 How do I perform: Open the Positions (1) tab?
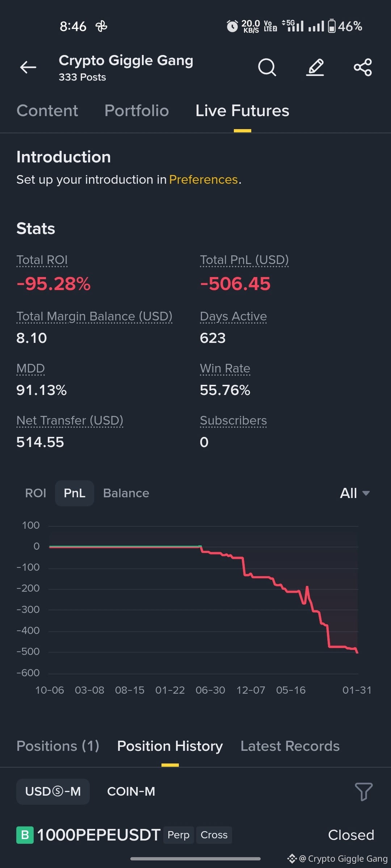point(58,746)
